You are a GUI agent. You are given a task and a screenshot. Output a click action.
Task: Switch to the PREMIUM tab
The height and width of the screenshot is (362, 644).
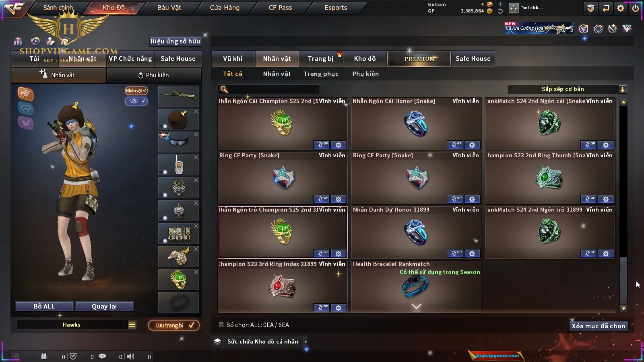coord(419,59)
